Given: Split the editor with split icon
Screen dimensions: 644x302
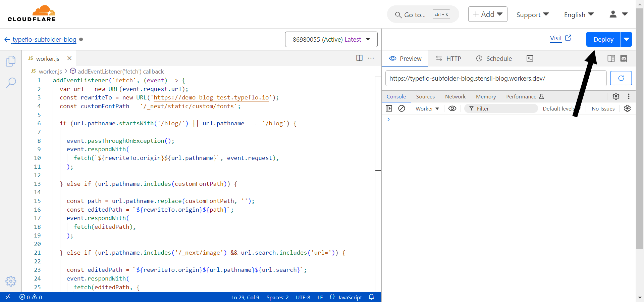Looking at the screenshot, I should 359,58.
